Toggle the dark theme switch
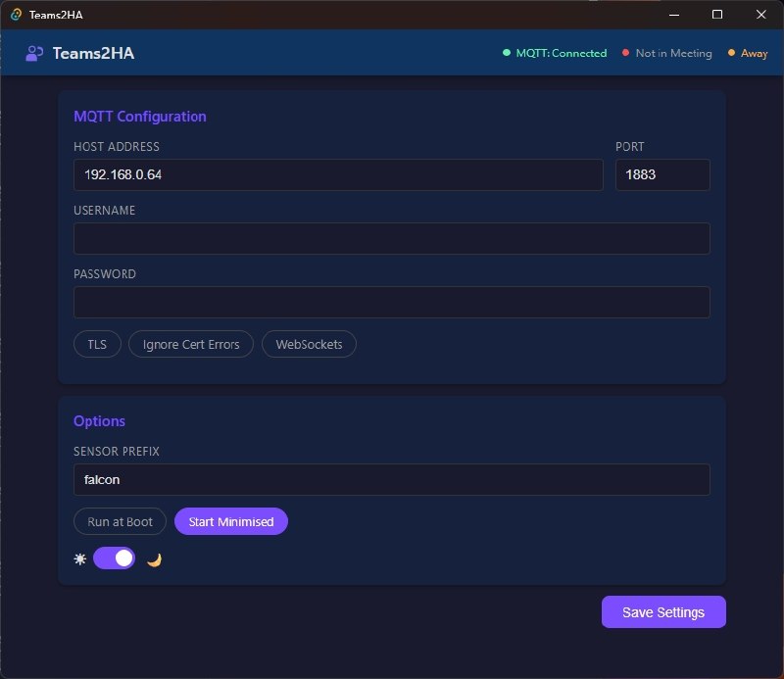784x679 pixels. click(114, 558)
